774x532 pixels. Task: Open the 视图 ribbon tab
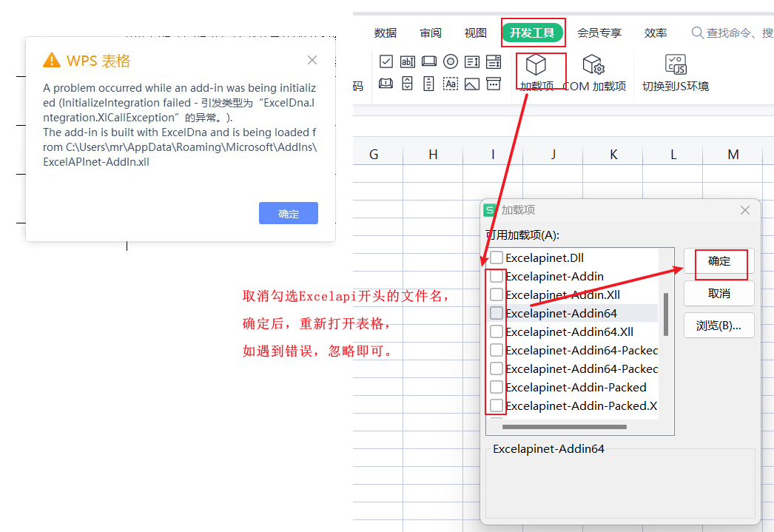[476, 33]
